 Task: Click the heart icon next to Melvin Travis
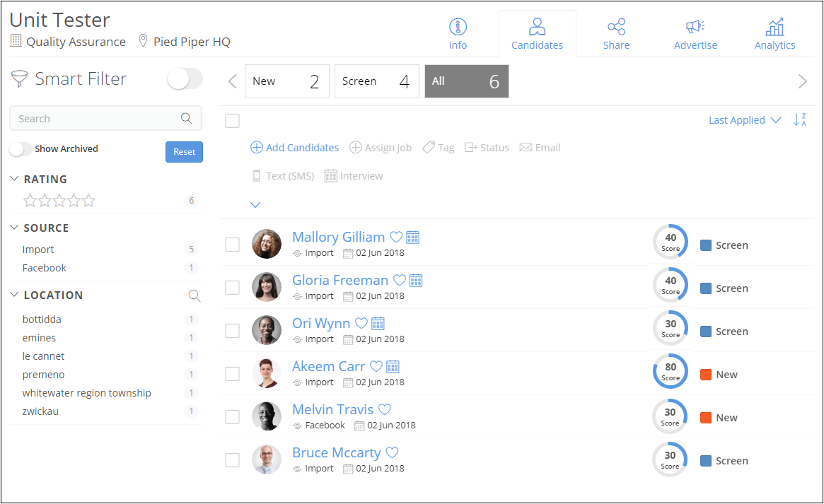(x=385, y=410)
